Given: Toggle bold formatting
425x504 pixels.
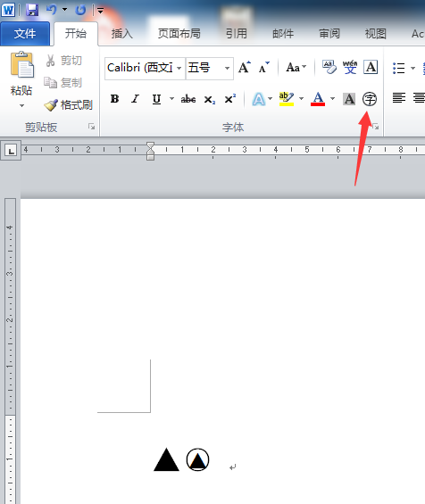Looking at the screenshot, I should [114, 99].
